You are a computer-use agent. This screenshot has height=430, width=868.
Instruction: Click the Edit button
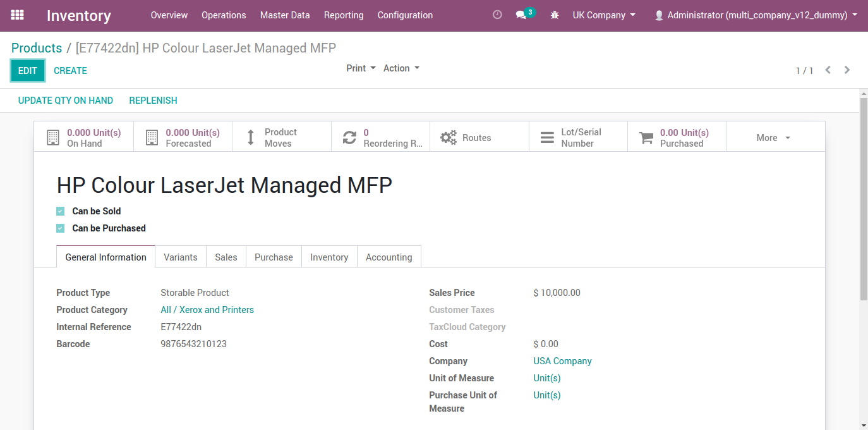pyautogui.click(x=28, y=71)
